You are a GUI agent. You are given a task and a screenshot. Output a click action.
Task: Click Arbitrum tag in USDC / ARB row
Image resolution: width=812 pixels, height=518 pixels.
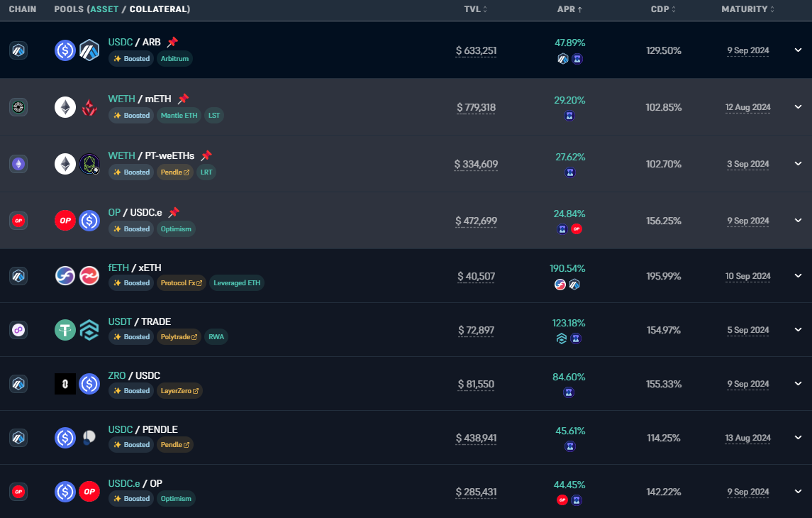(x=174, y=58)
